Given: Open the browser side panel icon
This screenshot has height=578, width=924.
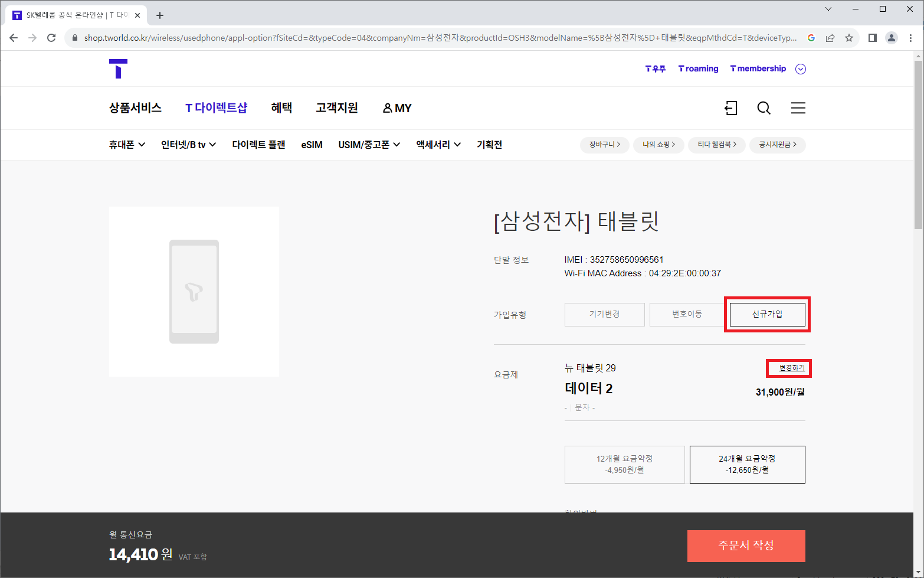Looking at the screenshot, I should coord(873,38).
